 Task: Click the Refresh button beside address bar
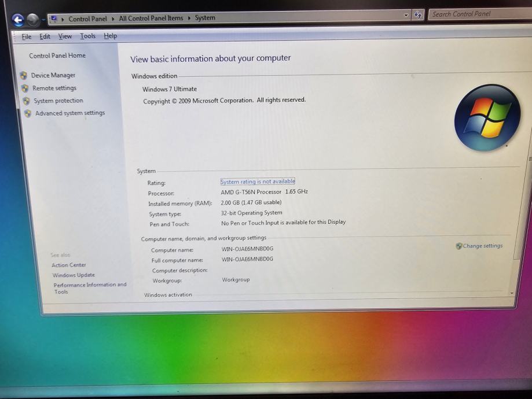point(417,15)
